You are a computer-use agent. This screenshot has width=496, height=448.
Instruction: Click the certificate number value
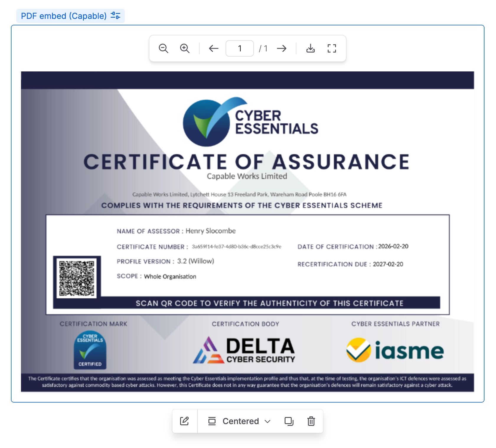[x=236, y=247]
